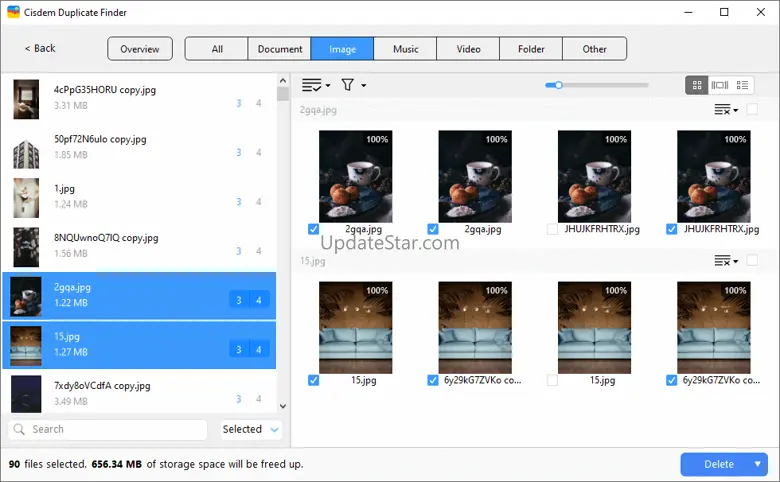Image resolution: width=780 pixels, height=482 pixels.
Task: Expand the auto-select rules dropdown arrow
Action: click(x=328, y=86)
